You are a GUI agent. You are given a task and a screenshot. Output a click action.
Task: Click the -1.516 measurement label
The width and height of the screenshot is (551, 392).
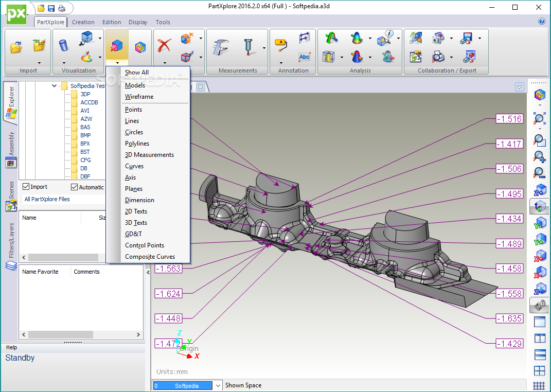tap(509, 119)
